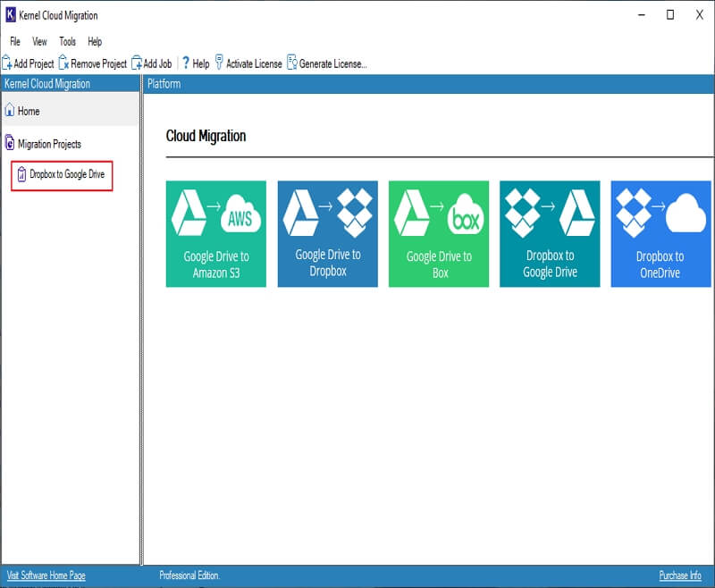715x588 pixels.
Task: Maximize the Kernel Cloud Migration window
Action: (x=670, y=15)
